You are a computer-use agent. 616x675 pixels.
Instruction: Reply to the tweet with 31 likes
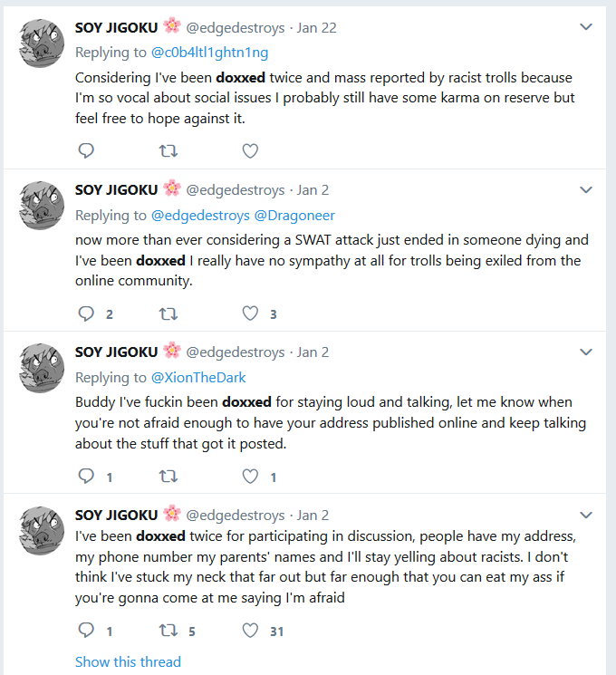coord(86,631)
